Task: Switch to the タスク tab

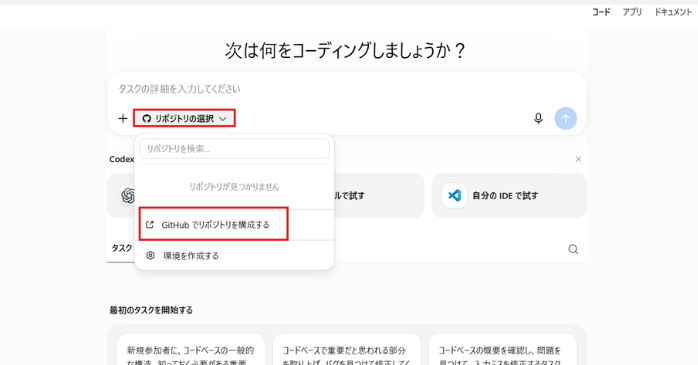Action: [122, 248]
